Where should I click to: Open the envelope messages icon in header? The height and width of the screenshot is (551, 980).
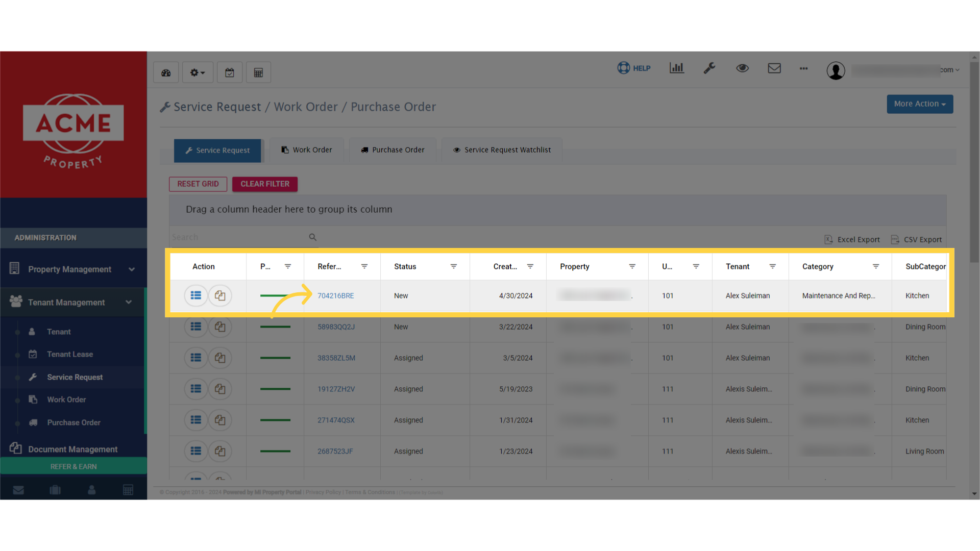click(774, 68)
